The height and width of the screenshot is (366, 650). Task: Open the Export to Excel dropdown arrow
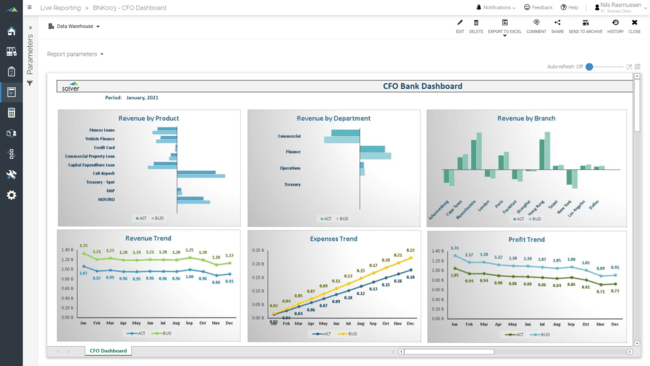click(x=504, y=36)
